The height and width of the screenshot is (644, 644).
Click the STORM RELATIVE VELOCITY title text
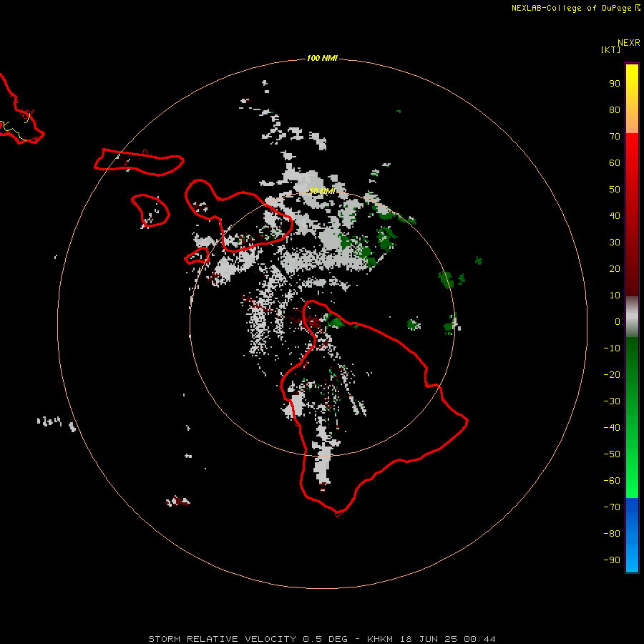click(222, 639)
